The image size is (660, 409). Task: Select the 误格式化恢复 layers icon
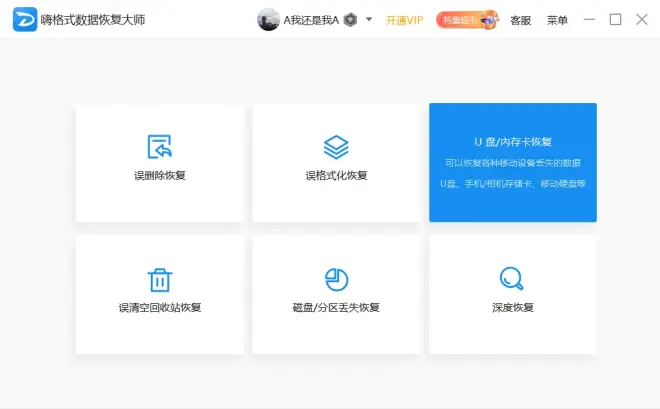click(x=336, y=147)
